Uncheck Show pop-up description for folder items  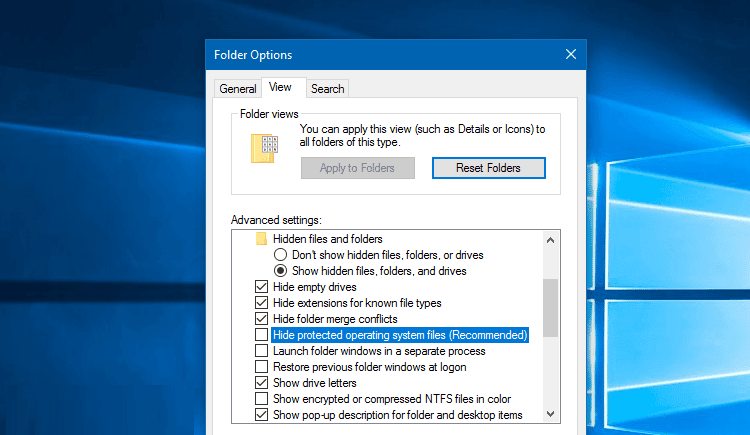pos(261,415)
